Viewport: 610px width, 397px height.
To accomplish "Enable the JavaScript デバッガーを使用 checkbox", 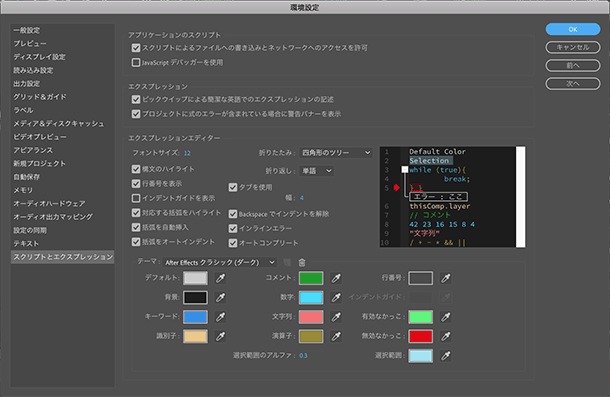I will 136,62.
